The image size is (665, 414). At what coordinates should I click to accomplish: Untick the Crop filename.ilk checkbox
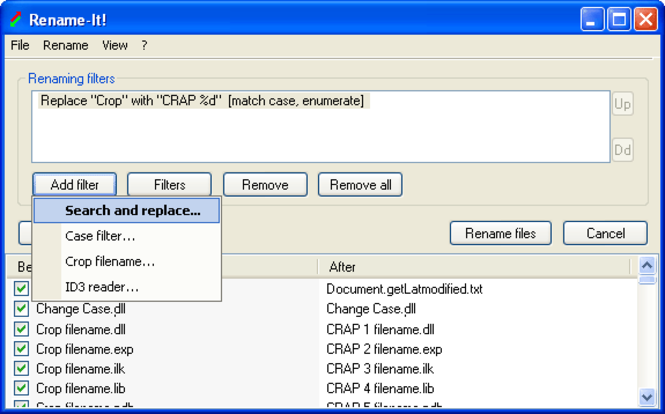pos(21,368)
